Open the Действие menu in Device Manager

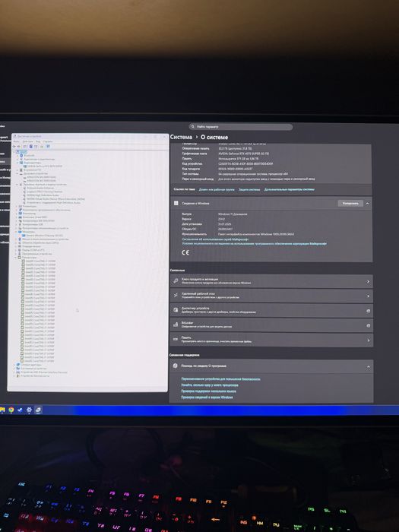pyautogui.click(x=28, y=141)
